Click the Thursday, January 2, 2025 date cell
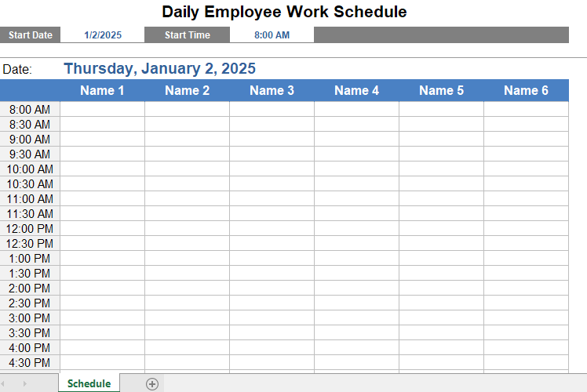 pyautogui.click(x=159, y=69)
